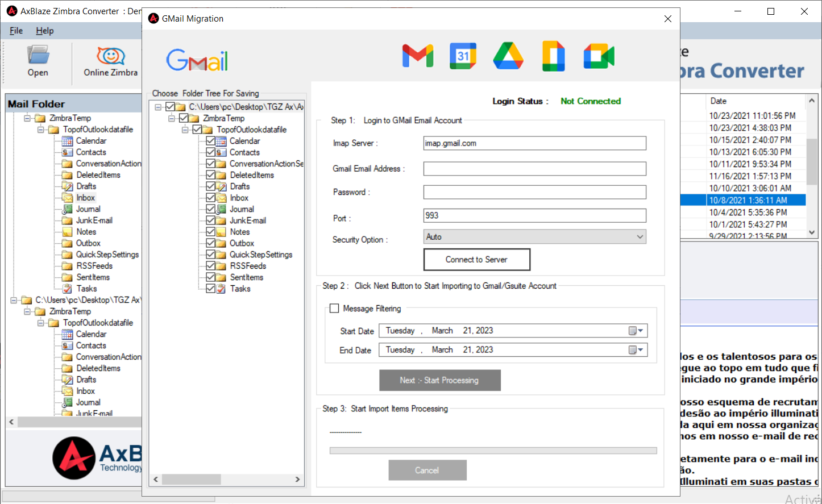Click the import progress bar
The width and height of the screenshot is (822, 504).
(493, 451)
